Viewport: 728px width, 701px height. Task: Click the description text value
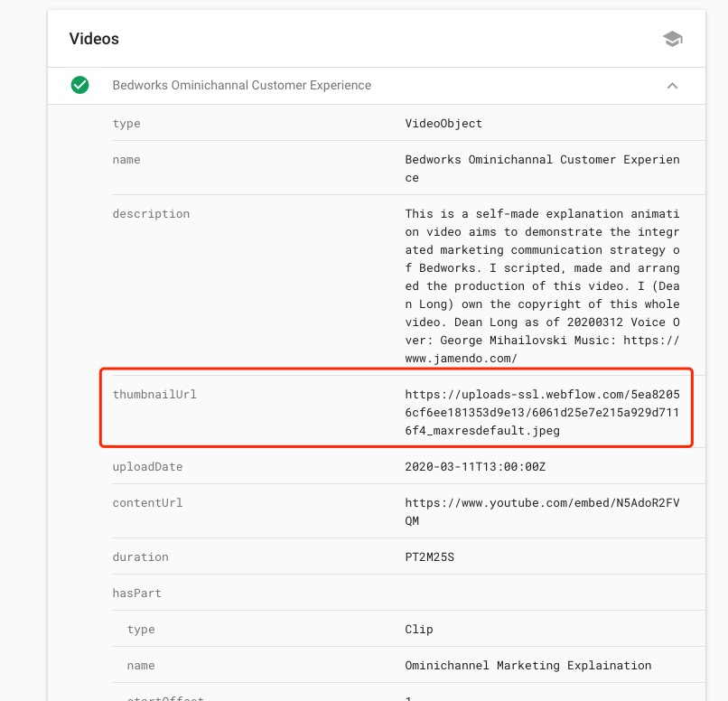click(x=542, y=286)
